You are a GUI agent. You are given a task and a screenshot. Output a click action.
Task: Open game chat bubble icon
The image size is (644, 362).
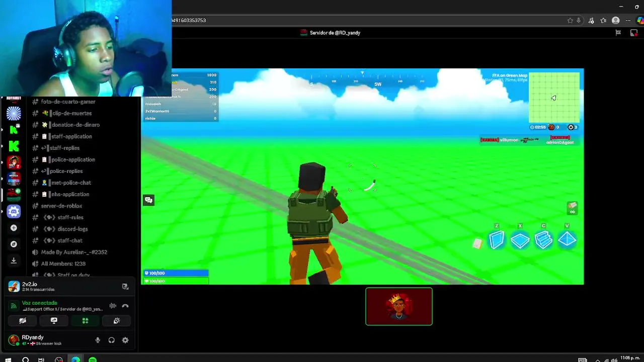click(x=148, y=200)
